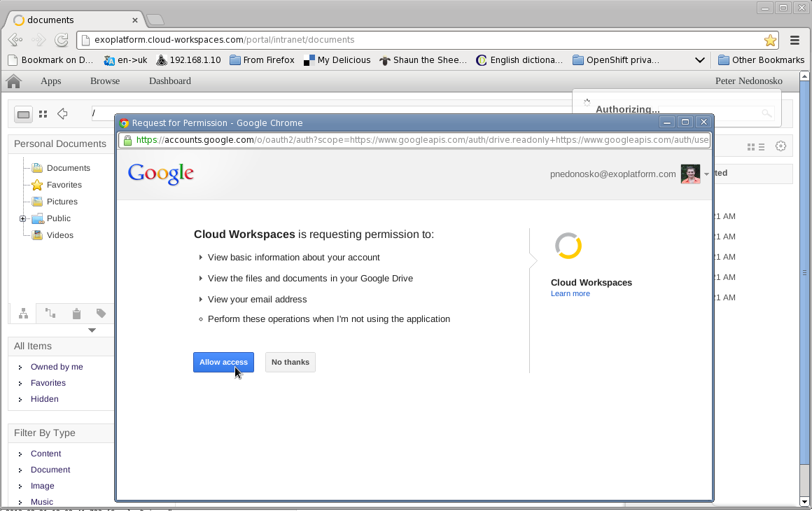Image resolution: width=812 pixels, height=511 pixels.
Task: Switch to list view icon top right
Action: pos(762,147)
